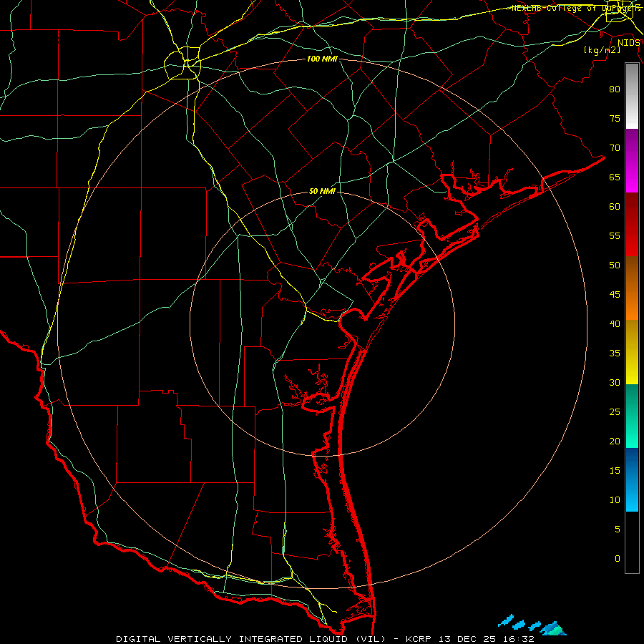Click the blue segment of the color scale
This screenshot has width=644, height=644.
pos(632,479)
